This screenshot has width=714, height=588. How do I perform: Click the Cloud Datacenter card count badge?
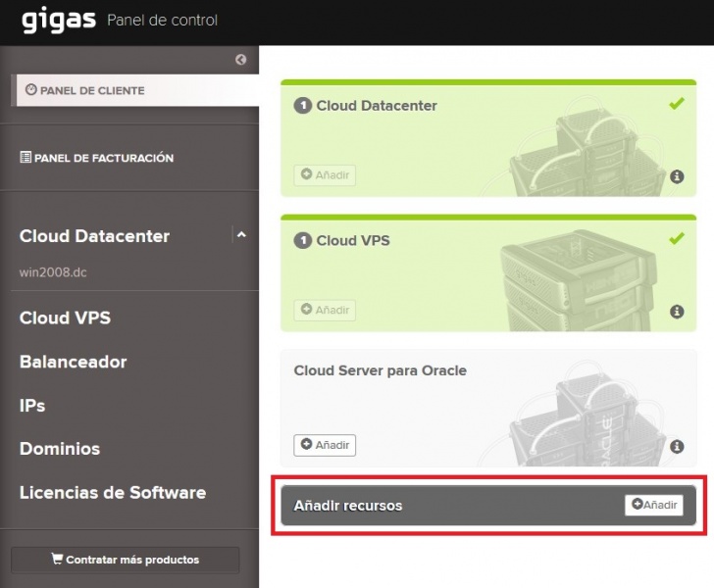coord(303,106)
